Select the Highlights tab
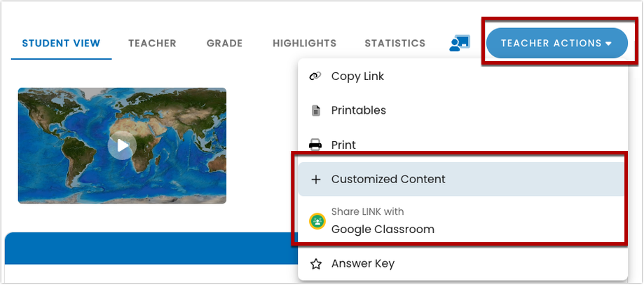644x285 pixels. [304, 44]
